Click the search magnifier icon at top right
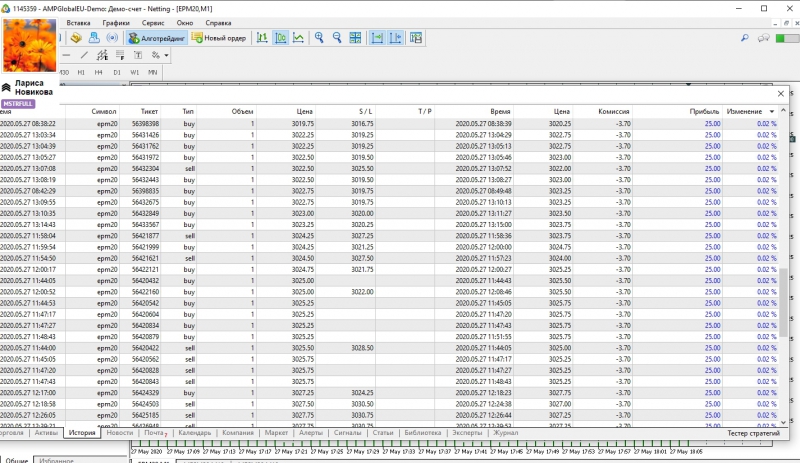 [x=745, y=38]
